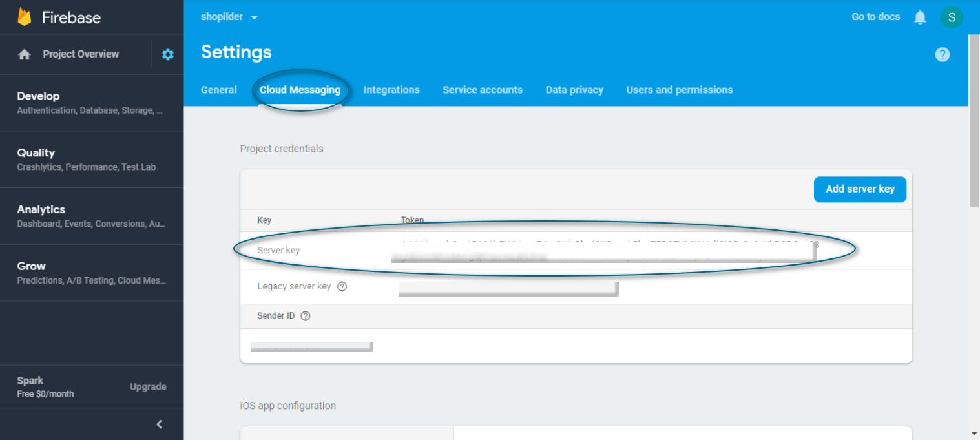Screen dimensions: 980x440
Task: Click Project Overview in the sidebar
Action: tap(81, 54)
